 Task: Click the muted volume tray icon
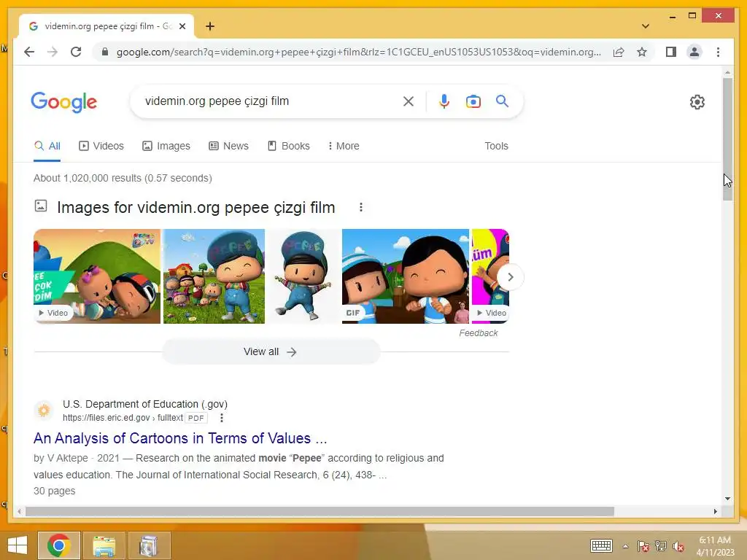tap(678, 546)
